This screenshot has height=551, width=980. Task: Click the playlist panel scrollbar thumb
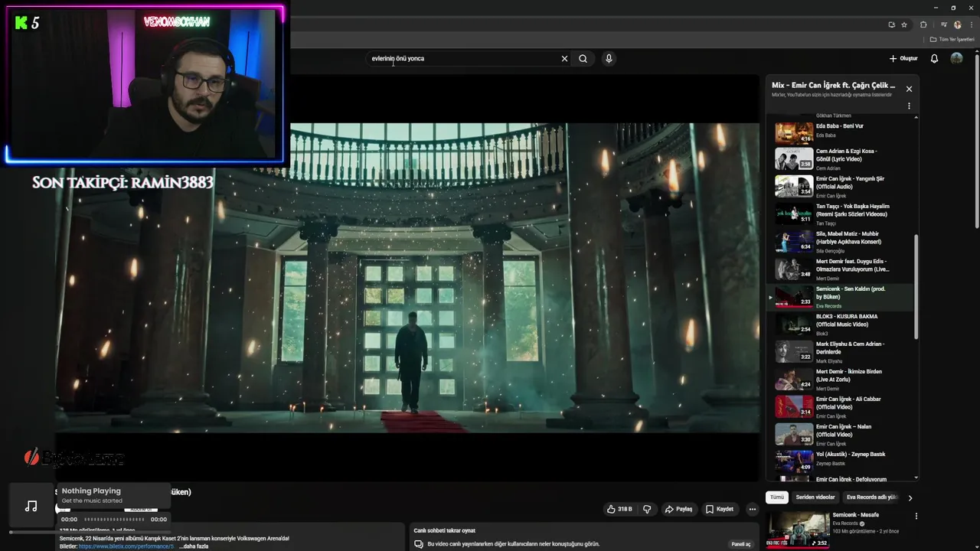(916, 287)
